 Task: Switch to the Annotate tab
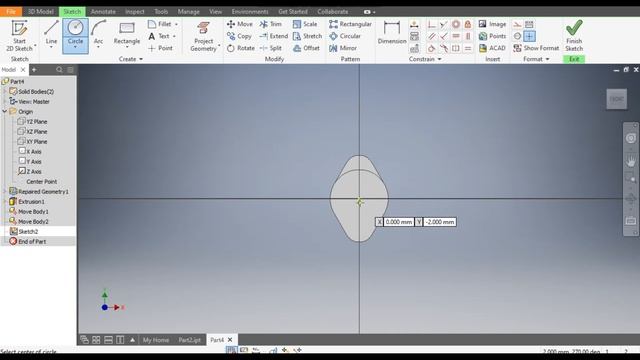point(103,11)
